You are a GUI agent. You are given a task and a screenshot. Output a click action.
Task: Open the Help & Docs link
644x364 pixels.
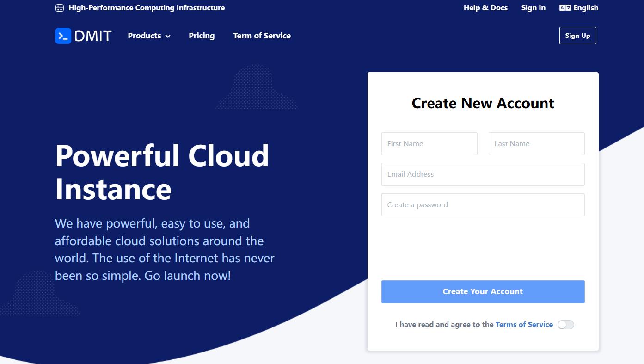pyautogui.click(x=485, y=8)
